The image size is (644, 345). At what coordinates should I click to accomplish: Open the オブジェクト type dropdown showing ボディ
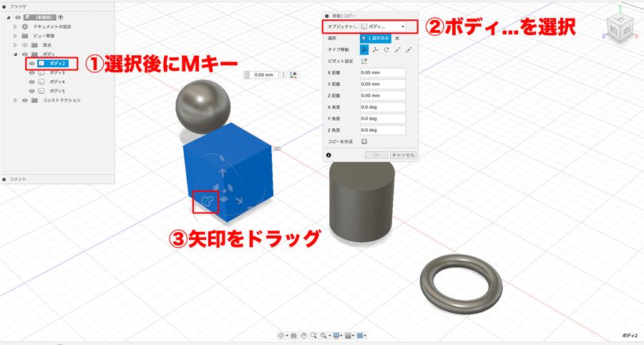coord(383,26)
